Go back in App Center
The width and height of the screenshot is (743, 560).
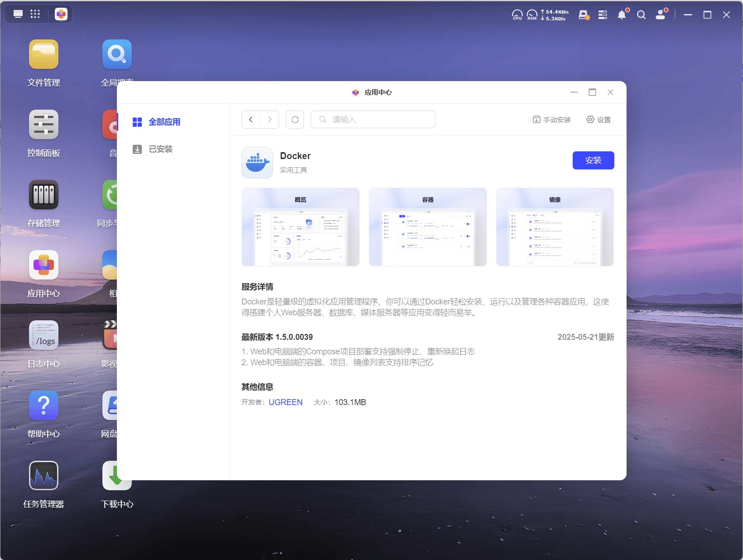pyautogui.click(x=251, y=120)
